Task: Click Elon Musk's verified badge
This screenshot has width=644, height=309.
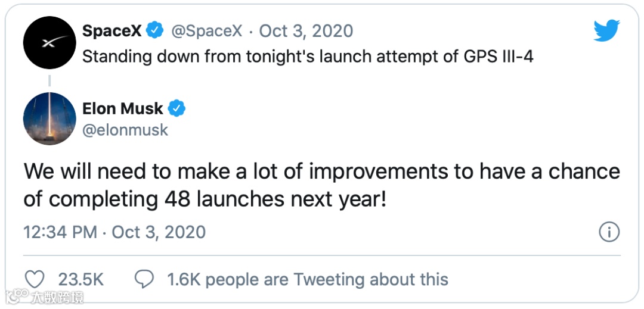Action: point(177,108)
